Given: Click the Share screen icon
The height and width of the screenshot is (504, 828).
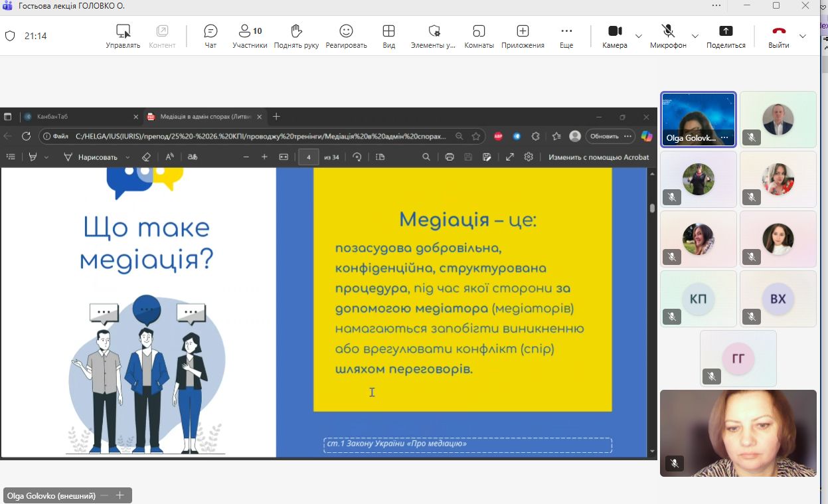Looking at the screenshot, I should pyautogui.click(x=726, y=36).
